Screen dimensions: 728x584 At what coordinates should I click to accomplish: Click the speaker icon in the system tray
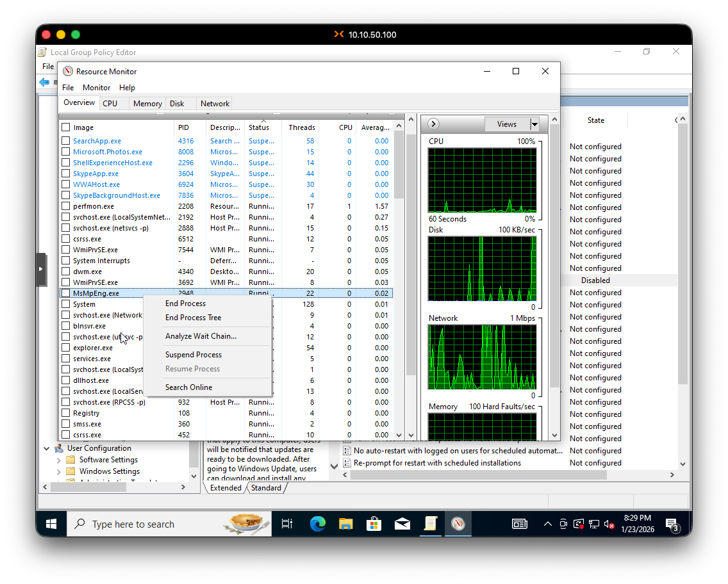[609, 523]
